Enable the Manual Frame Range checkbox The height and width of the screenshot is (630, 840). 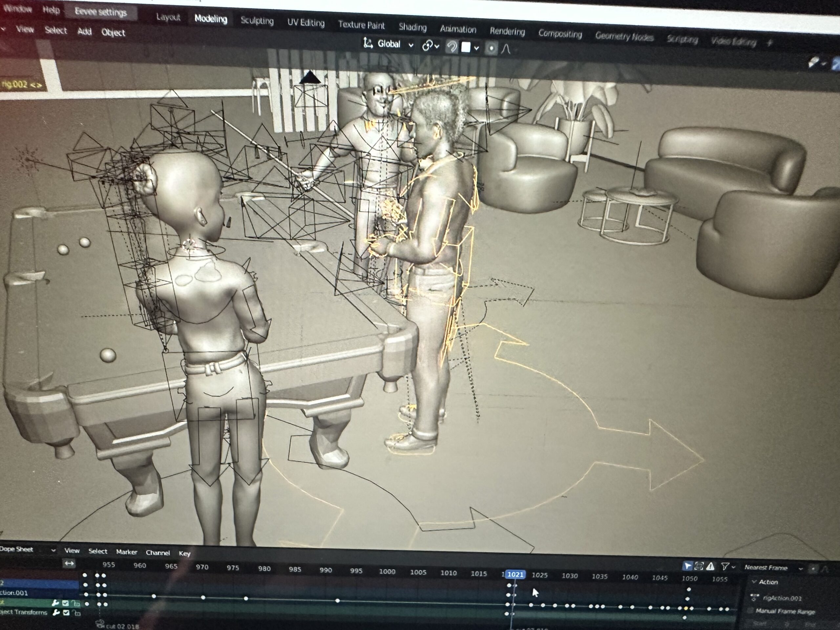click(750, 611)
